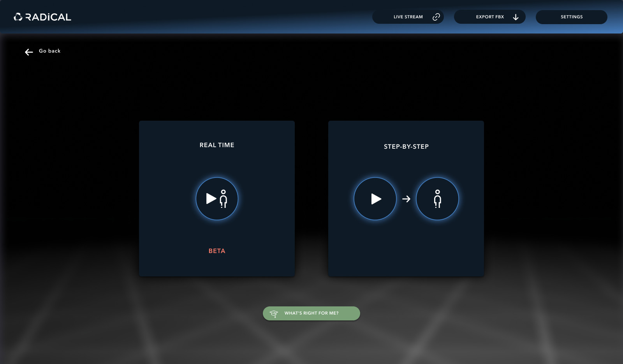Click the RADiCAL wordmark in the top bar
The image size is (623, 364).
coord(48,17)
